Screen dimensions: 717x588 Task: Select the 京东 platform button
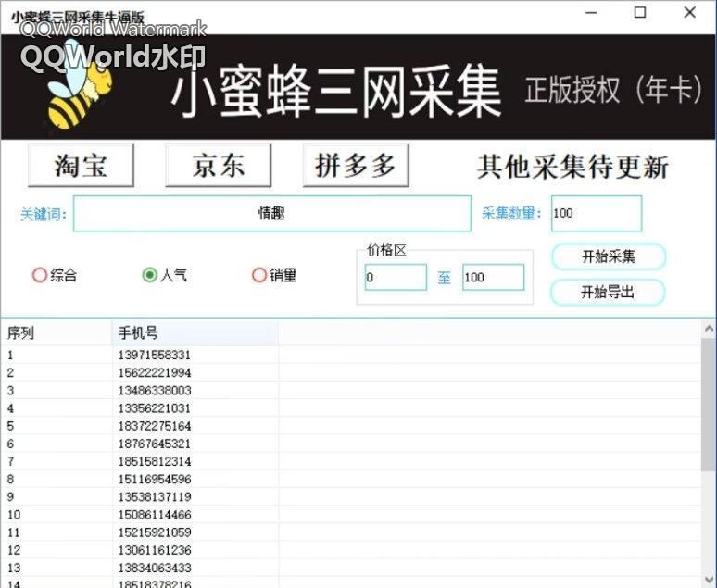tap(218, 165)
